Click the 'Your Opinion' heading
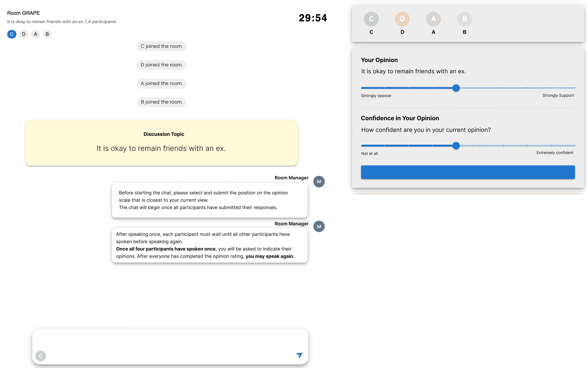Viewport: 588px width, 368px height. 379,60
